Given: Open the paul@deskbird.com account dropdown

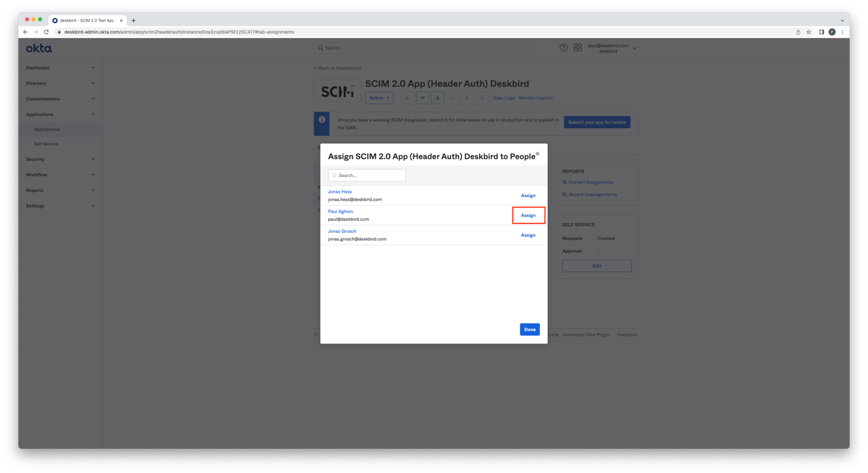Looking at the screenshot, I should (611, 48).
